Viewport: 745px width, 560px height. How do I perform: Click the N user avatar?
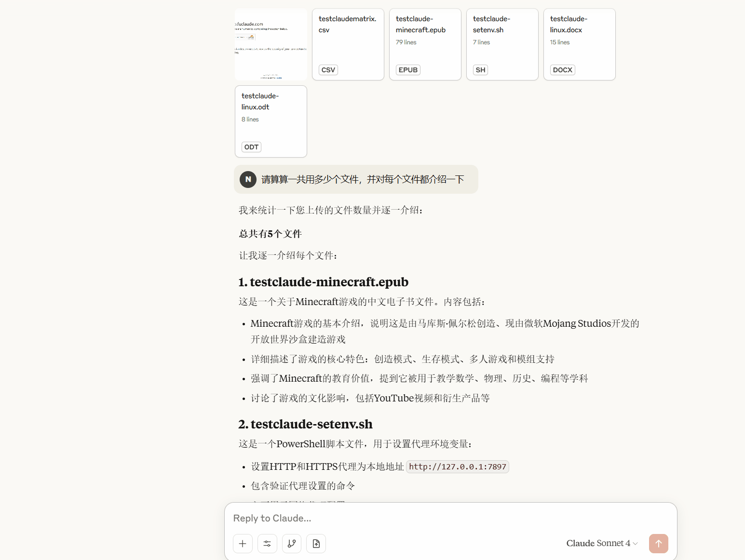point(248,179)
